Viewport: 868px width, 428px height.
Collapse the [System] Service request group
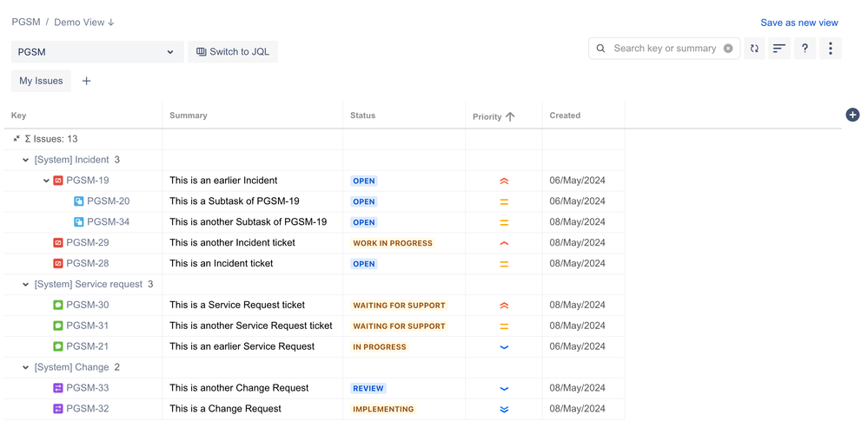25,284
